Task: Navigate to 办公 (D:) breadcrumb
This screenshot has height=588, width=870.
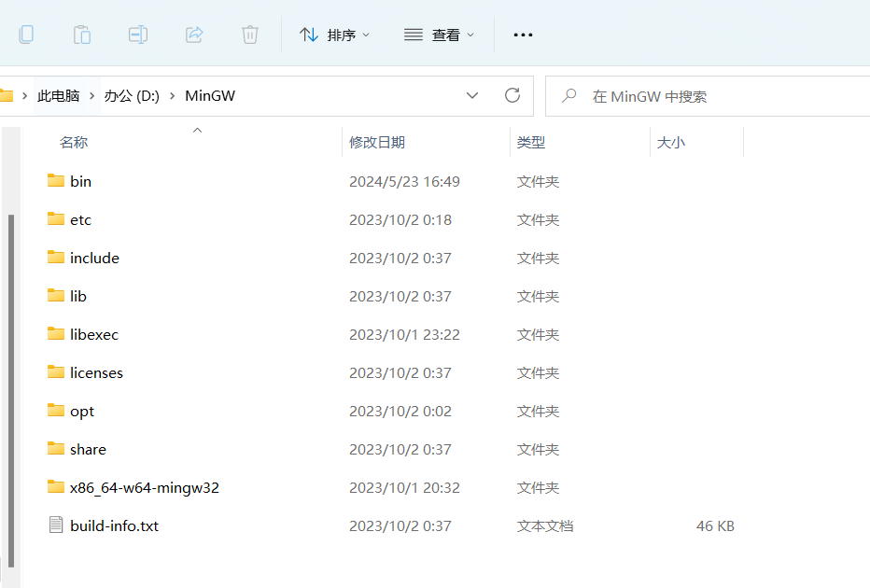Action: click(132, 96)
